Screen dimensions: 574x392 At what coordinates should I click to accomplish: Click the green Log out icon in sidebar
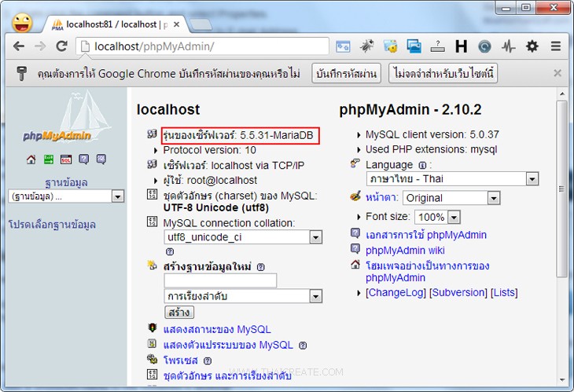coord(49,159)
